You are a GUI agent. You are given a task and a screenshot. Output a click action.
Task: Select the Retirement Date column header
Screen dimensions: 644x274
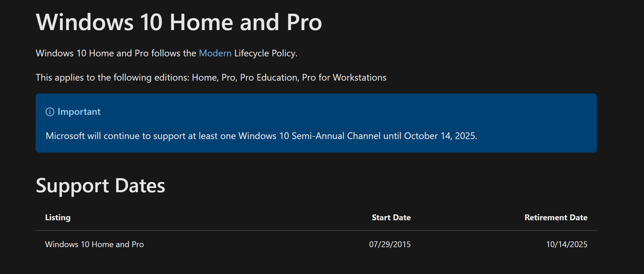(556, 218)
